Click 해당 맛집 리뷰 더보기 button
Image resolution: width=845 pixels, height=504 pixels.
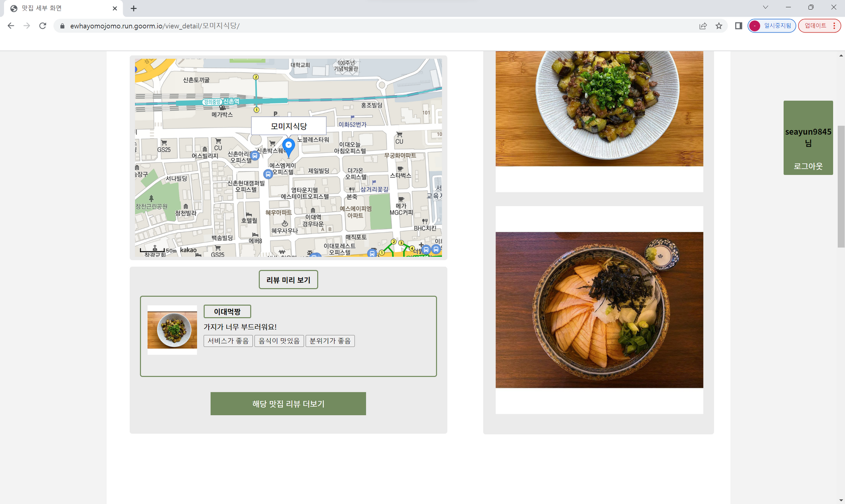[288, 403]
